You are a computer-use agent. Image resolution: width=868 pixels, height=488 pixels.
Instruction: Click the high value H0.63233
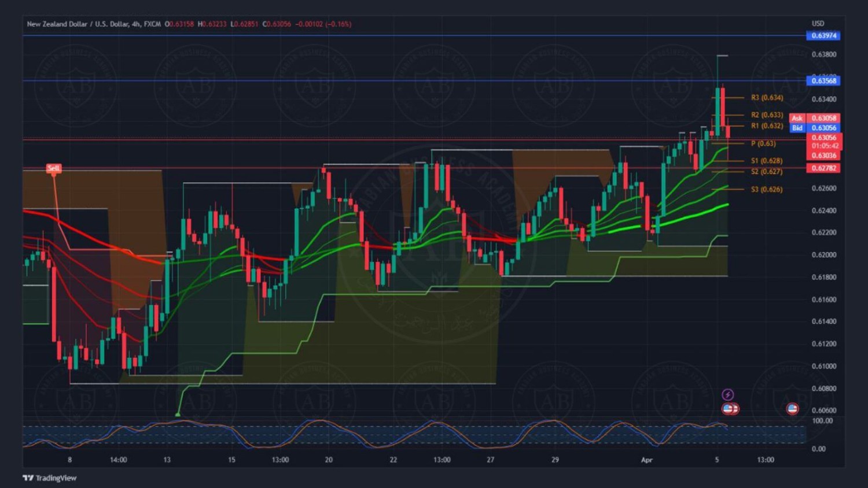(x=212, y=24)
